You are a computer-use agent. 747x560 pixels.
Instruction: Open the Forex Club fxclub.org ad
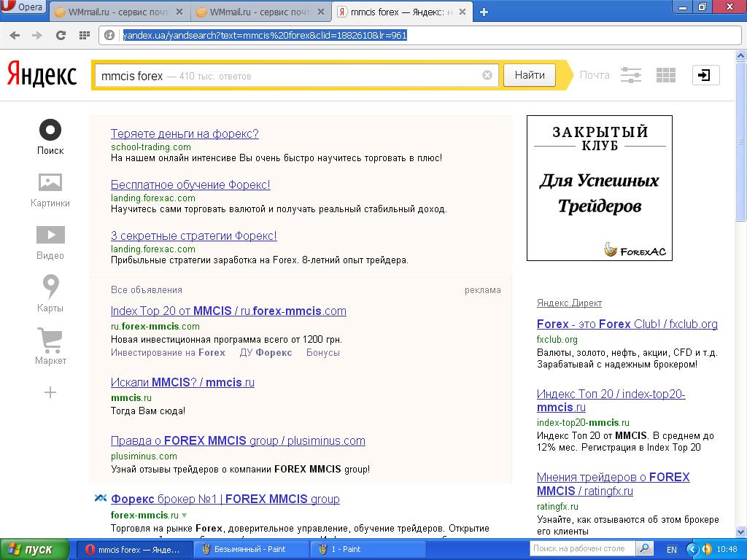627,324
